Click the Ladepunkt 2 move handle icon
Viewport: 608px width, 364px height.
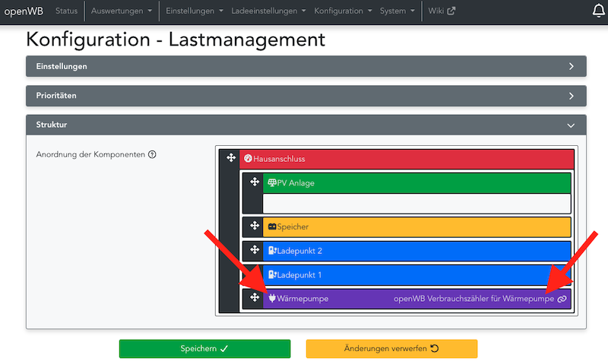(x=255, y=250)
